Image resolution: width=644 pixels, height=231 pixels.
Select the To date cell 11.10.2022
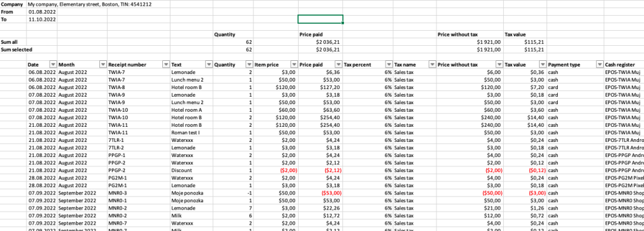coord(42,19)
